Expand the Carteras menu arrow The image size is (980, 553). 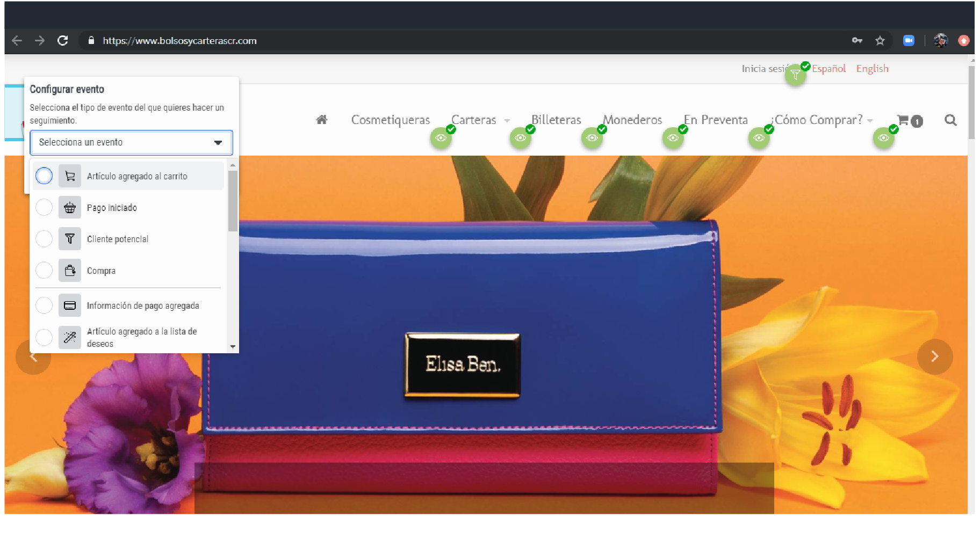(x=507, y=121)
